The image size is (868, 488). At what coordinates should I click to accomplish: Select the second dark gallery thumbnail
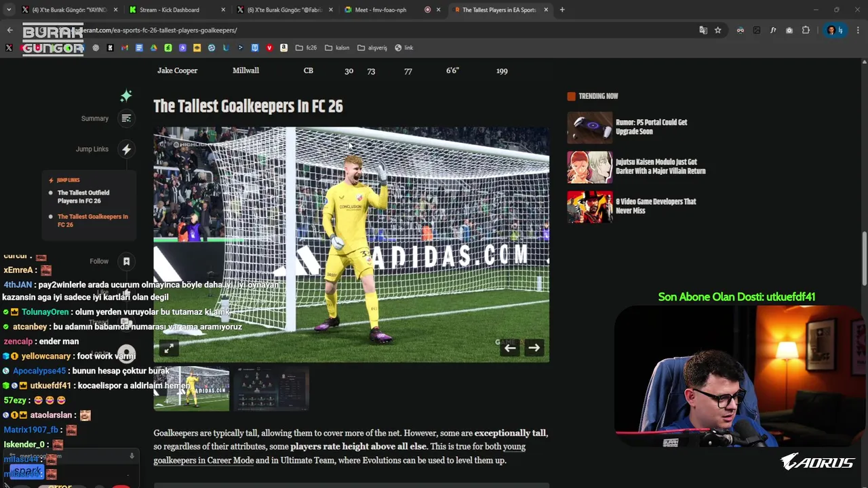(x=271, y=388)
